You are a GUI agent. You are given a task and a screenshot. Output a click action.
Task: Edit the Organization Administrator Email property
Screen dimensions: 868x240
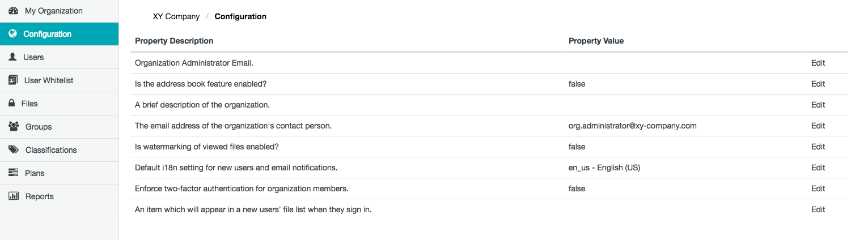(x=818, y=63)
